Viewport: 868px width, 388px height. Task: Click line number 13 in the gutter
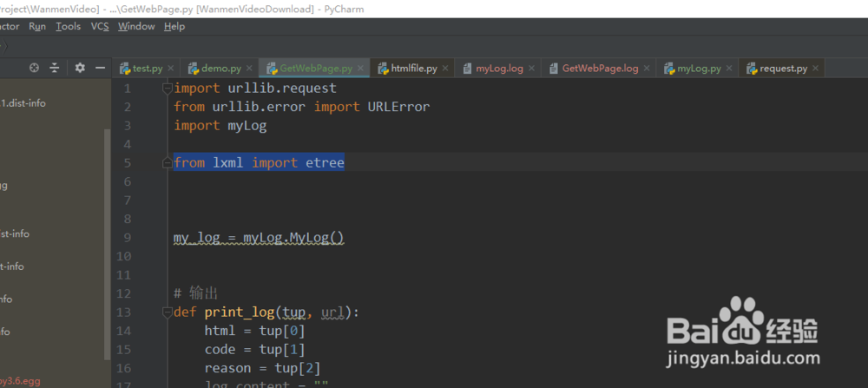coord(124,312)
